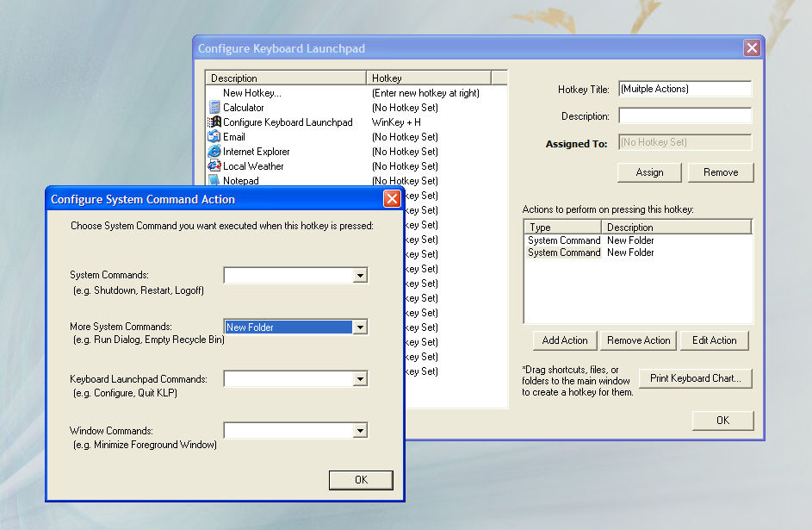Open the Keyboard Launchpad Commands dropdown
The height and width of the screenshot is (530, 812).
tap(361, 379)
